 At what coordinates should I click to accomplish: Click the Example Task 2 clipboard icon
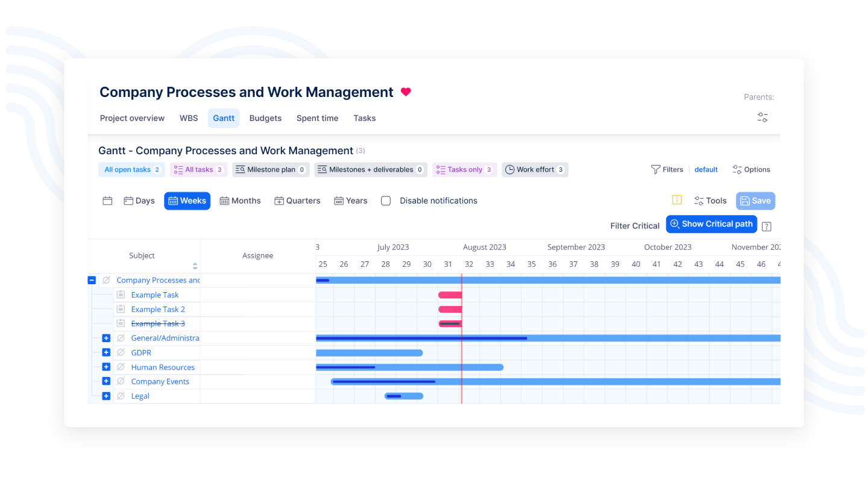pyautogui.click(x=121, y=309)
